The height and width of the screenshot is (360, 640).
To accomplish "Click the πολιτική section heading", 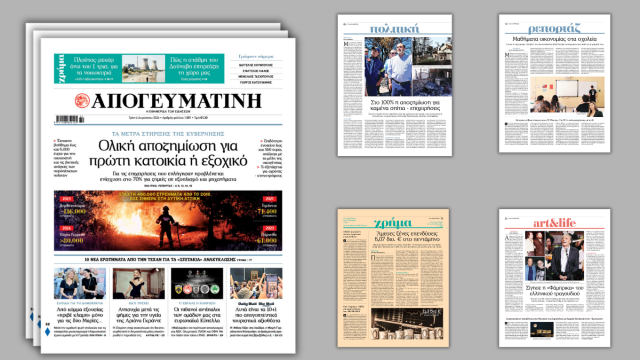I will [394, 29].
